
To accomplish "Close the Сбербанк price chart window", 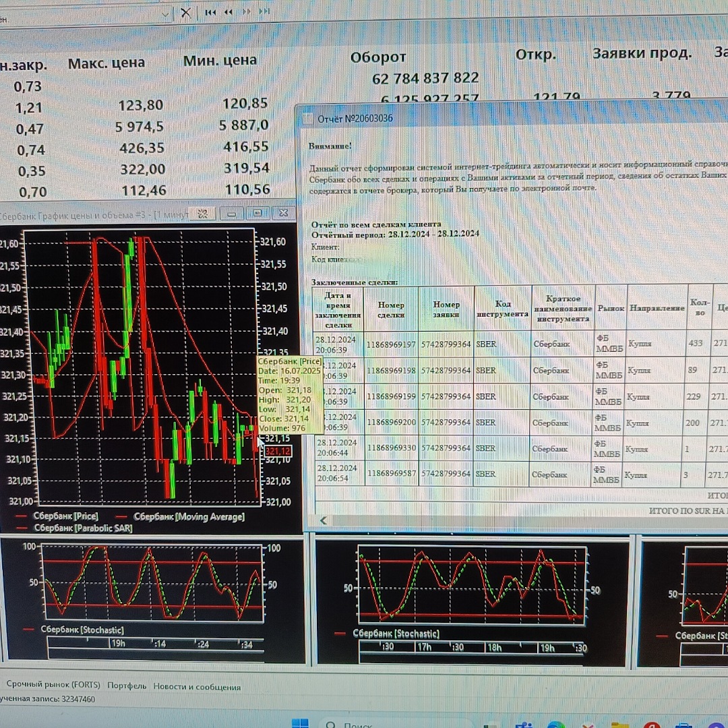I will coord(283,212).
